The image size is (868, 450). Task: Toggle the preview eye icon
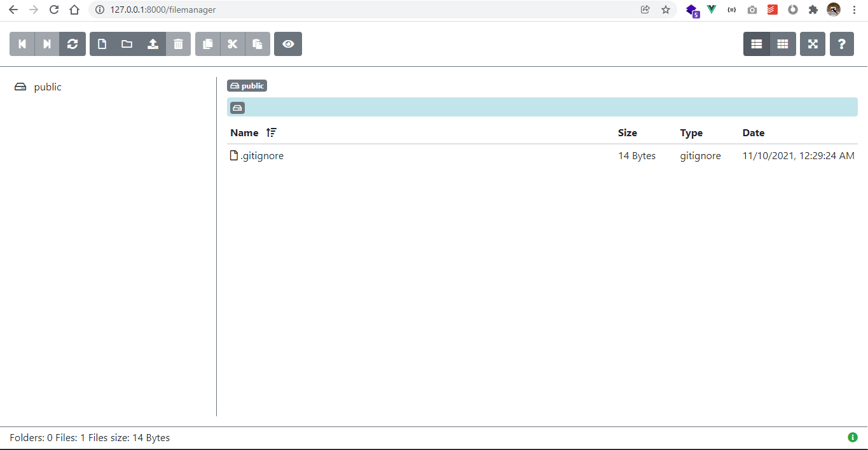[x=288, y=44]
